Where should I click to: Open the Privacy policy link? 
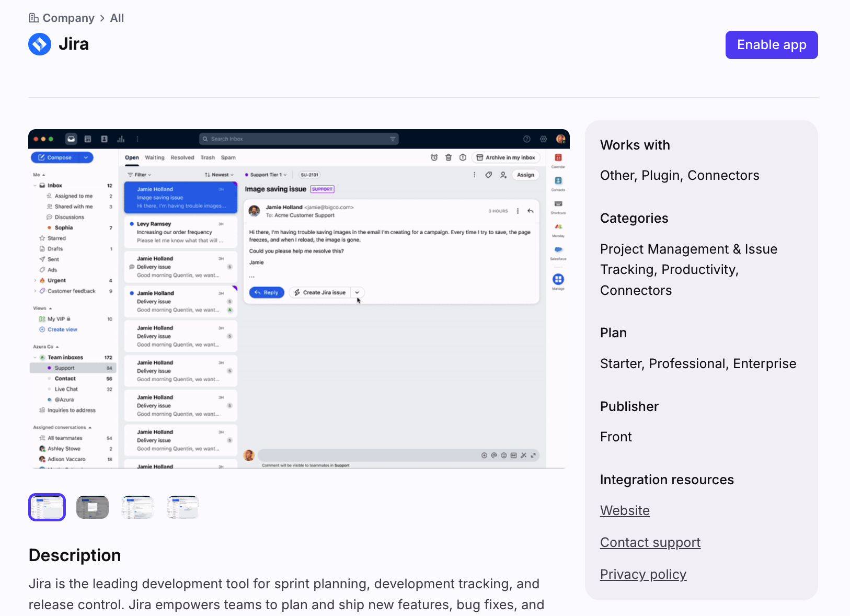[x=643, y=575]
